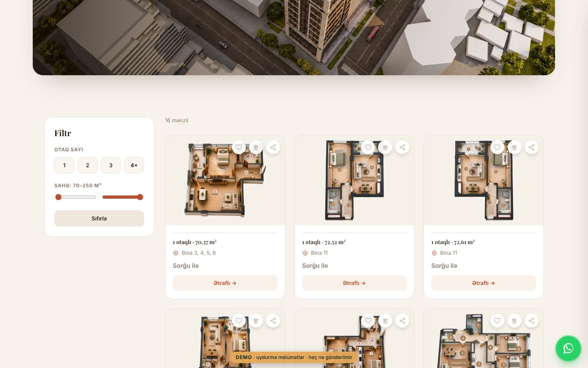Viewport: 588px width, 368px height.
Task: Click "Bina 11" on the 72.52 m² card
Action: (x=319, y=253)
